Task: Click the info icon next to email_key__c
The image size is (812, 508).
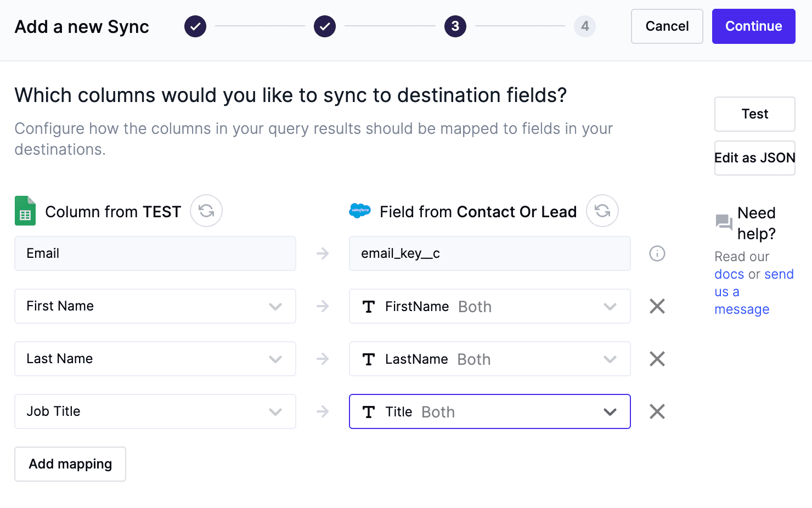Action: 657,253
